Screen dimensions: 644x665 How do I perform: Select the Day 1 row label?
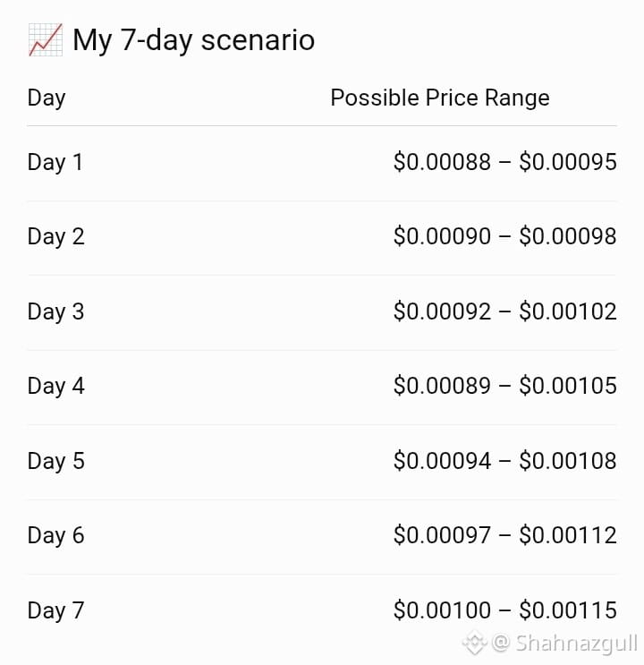tap(55, 162)
